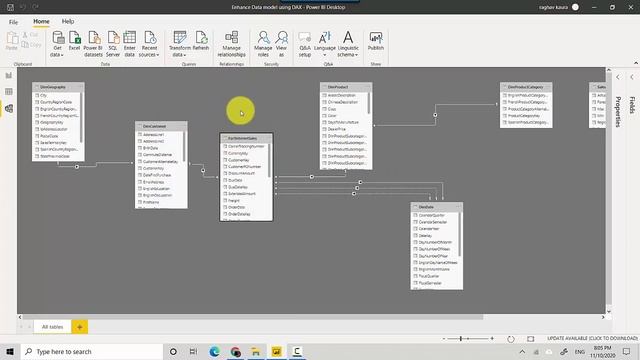Open the Get data source button
This screenshot has width=640, height=360.
[58, 44]
